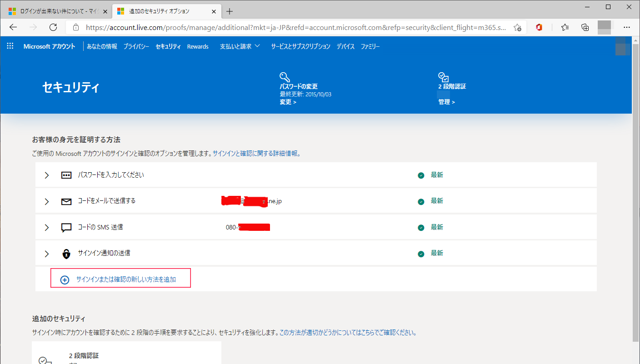
Task: Click 管理 link under 2 段階認証
Action: pyautogui.click(x=446, y=102)
